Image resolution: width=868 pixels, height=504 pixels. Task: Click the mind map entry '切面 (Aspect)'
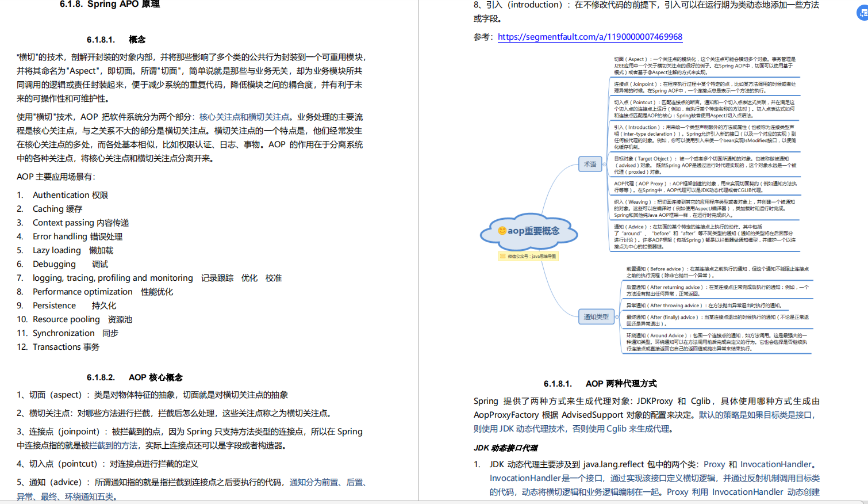point(705,66)
